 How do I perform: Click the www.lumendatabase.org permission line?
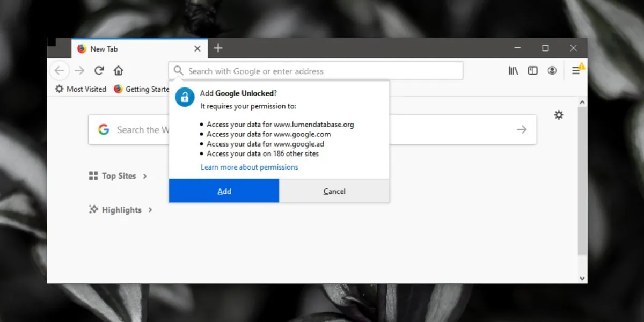click(x=280, y=125)
